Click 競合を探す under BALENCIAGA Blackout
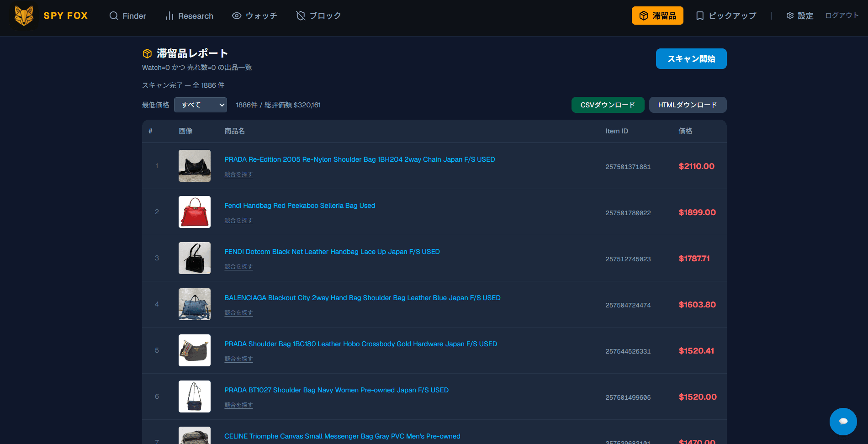The height and width of the screenshot is (444, 868). 238,313
